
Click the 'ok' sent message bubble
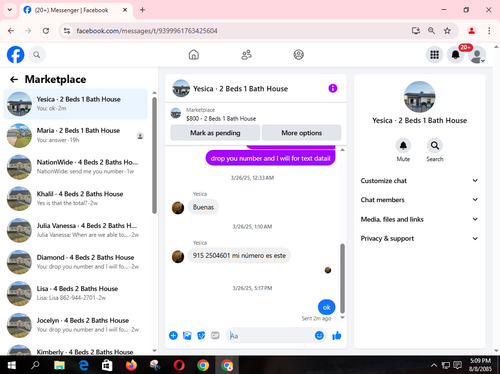tap(326, 307)
